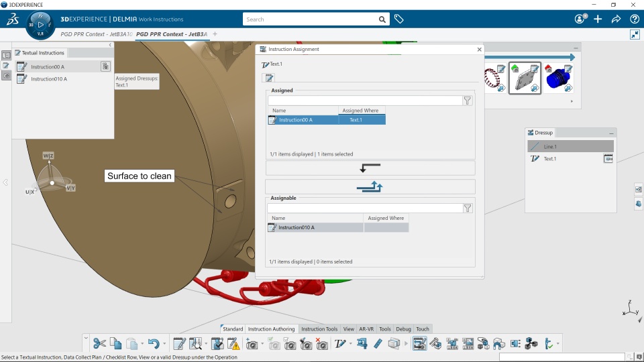The width and height of the screenshot is (644, 362).
Task: Click the icon at right of Instruction00 A
Action: click(x=105, y=66)
